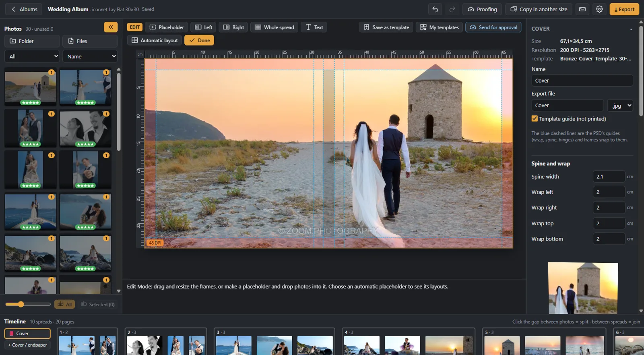
Task: Apply Automatic layout
Action: coord(155,40)
